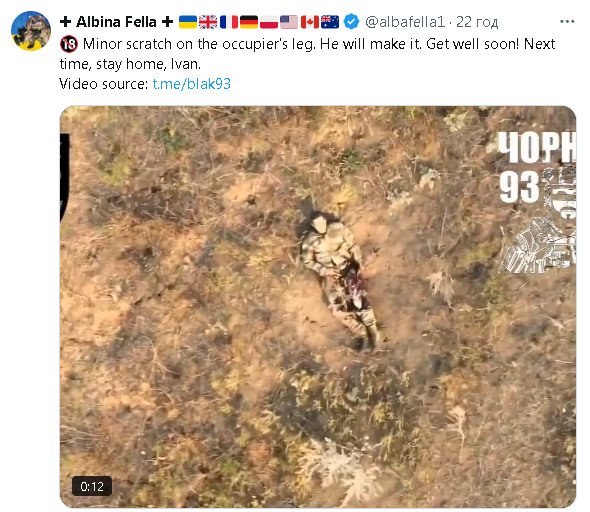Screen dimensions: 590x512
Task: Play the embedded video
Action: pyautogui.click(x=318, y=307)
